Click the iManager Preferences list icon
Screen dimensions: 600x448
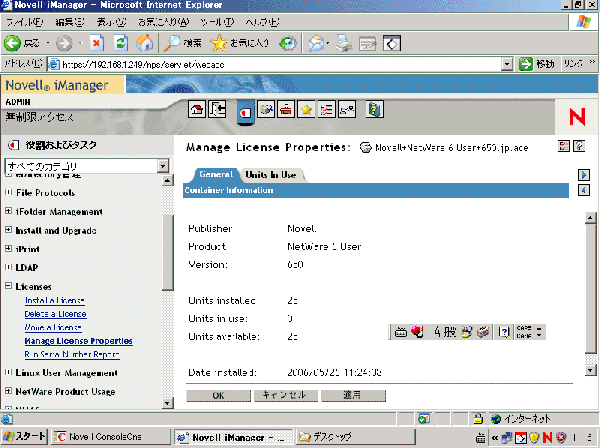pos(327,109)
